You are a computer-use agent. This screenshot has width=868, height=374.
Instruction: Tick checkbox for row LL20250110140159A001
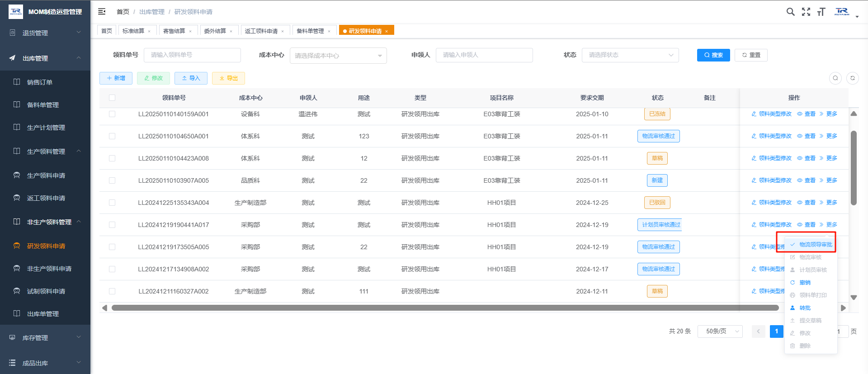click(112, 114)
